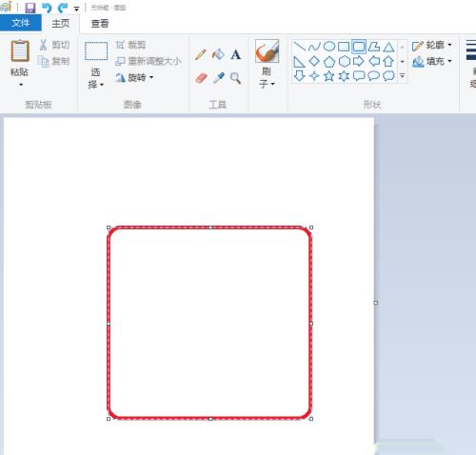Click the 剪切 button

point(54,45)
